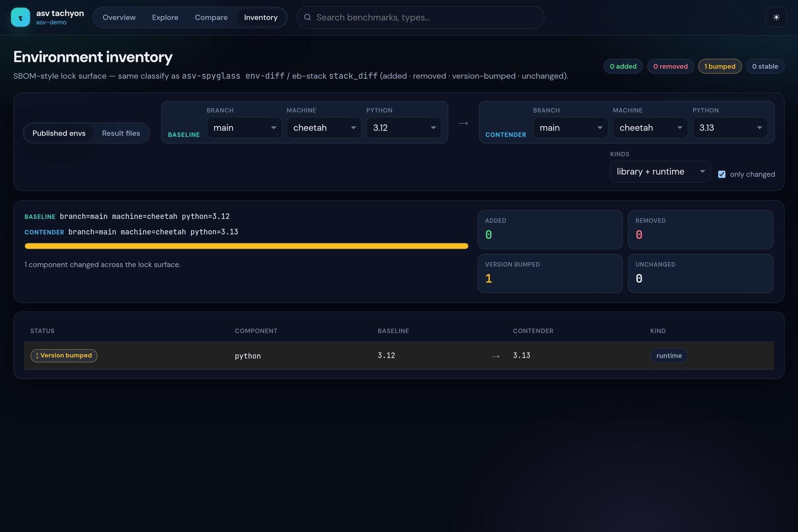This screenshot has width=798, height=532.
Task: Click the yellow change progress bar
Action: (246, 246)
